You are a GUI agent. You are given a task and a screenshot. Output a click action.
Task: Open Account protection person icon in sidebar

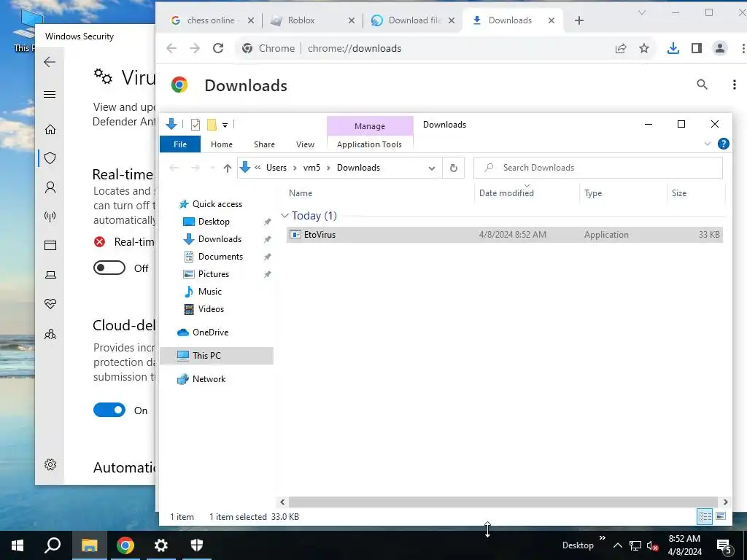click(x=50, y=187)
